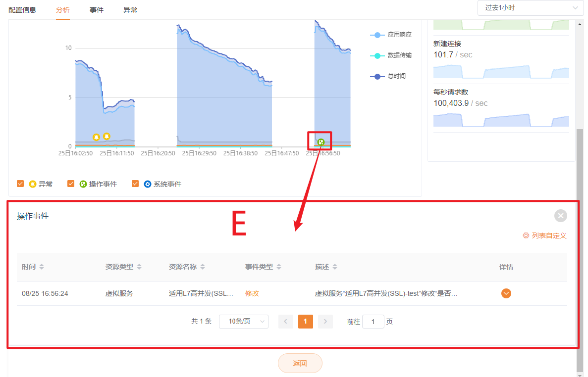The image size is (588, 377).
Task: Click the blue 系统事件 icon in legend
Action: click(x=147, y=184)
